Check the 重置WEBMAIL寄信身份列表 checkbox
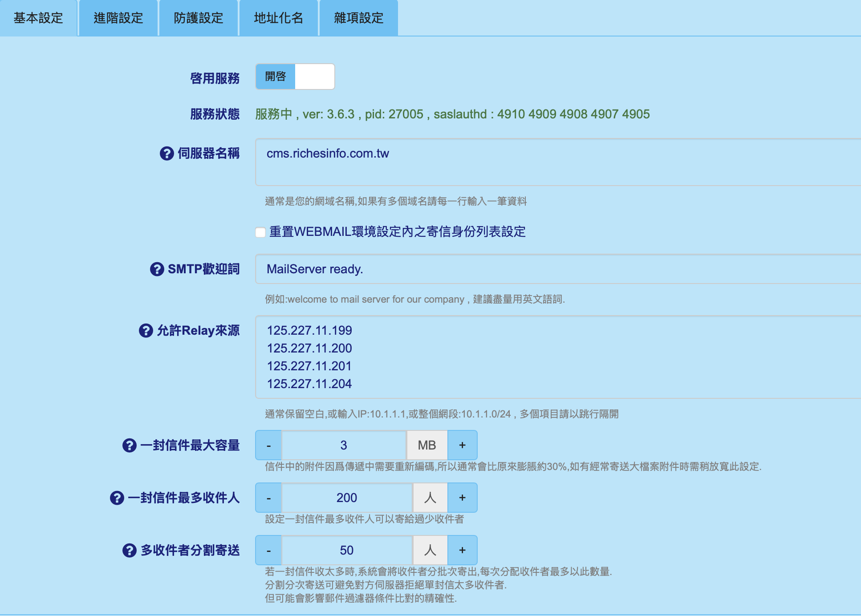This screenshot has width=861, height=616. point(260,232)
